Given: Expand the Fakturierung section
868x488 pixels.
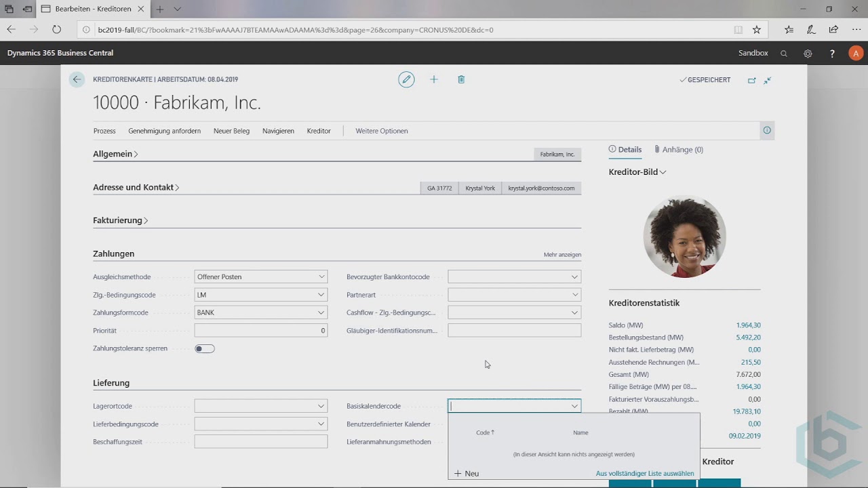Looking at the screenshot, I should 120,220.
